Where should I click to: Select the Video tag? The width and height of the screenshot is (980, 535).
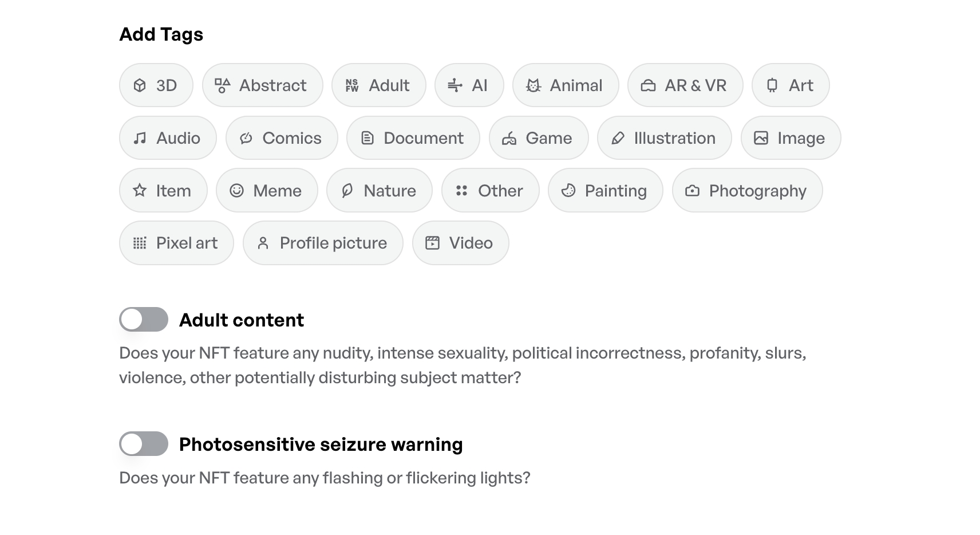(460, 243)
